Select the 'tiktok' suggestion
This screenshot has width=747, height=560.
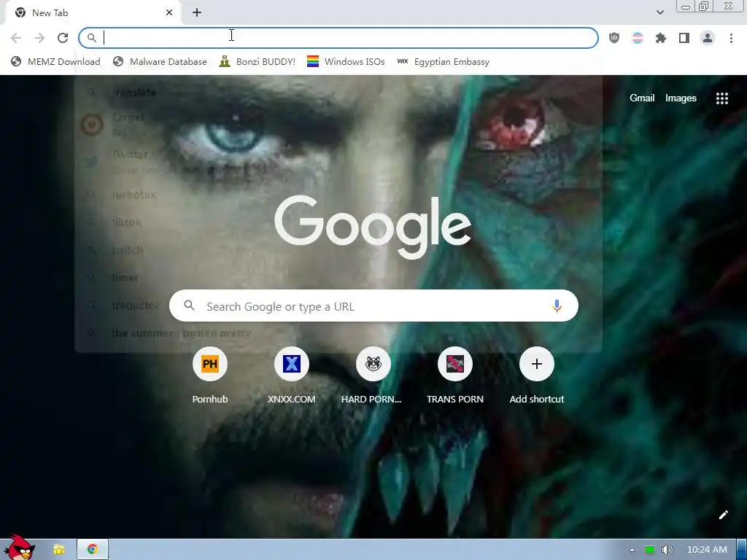(338, 222)
